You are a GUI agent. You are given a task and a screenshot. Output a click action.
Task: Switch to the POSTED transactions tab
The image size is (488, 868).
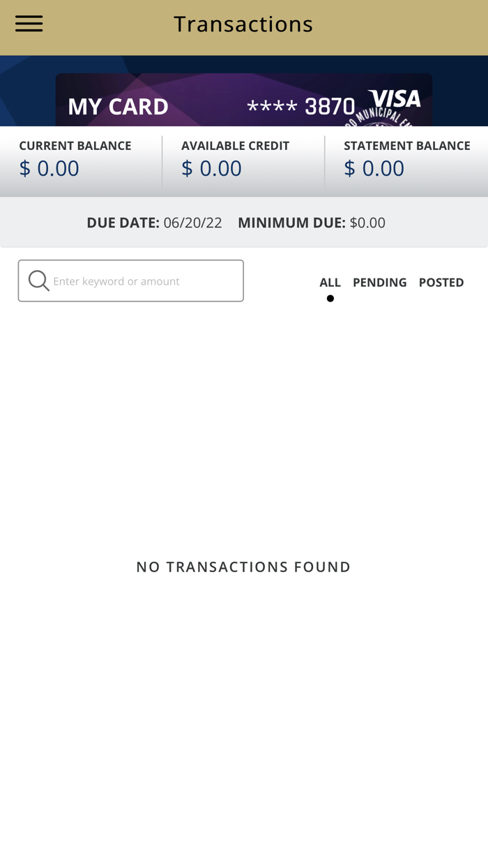click(x=441, y=283)
